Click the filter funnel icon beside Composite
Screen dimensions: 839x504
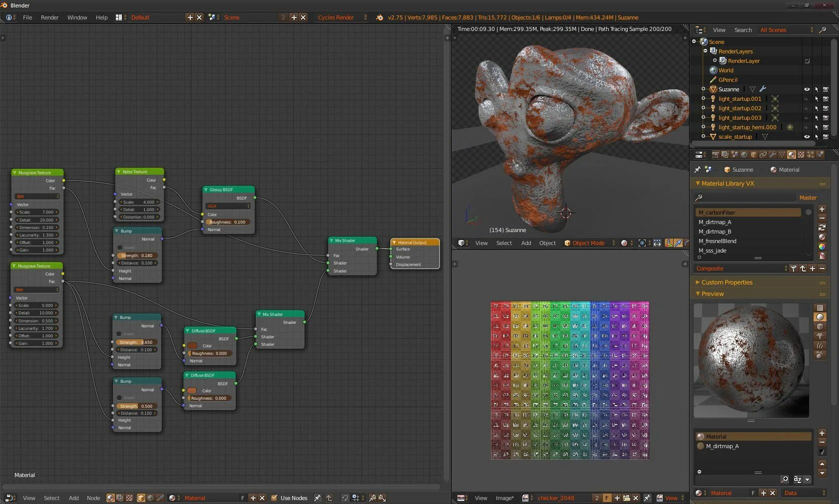pyautogui.click(x=794, y=268)
